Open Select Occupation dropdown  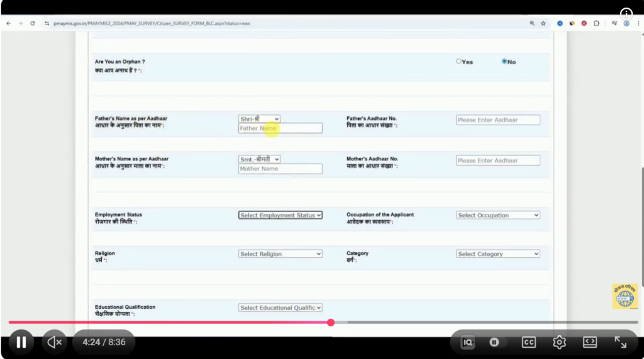click(497, 215)
